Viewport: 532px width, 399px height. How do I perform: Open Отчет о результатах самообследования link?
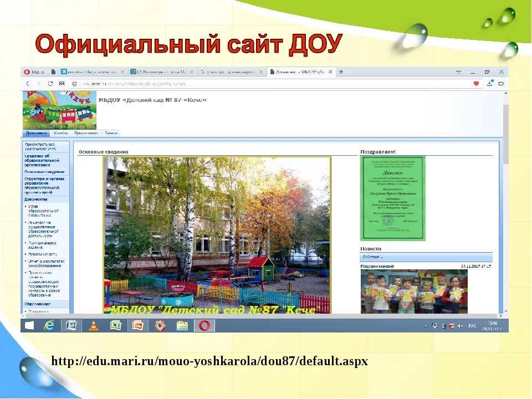tap(46, 264)
